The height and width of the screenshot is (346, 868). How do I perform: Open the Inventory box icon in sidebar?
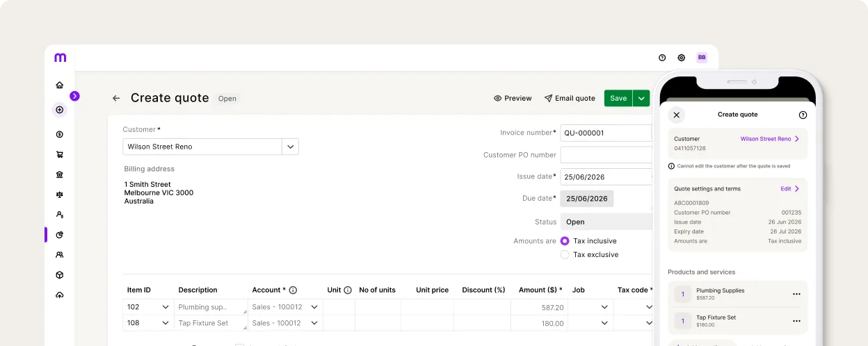point(59,275)
